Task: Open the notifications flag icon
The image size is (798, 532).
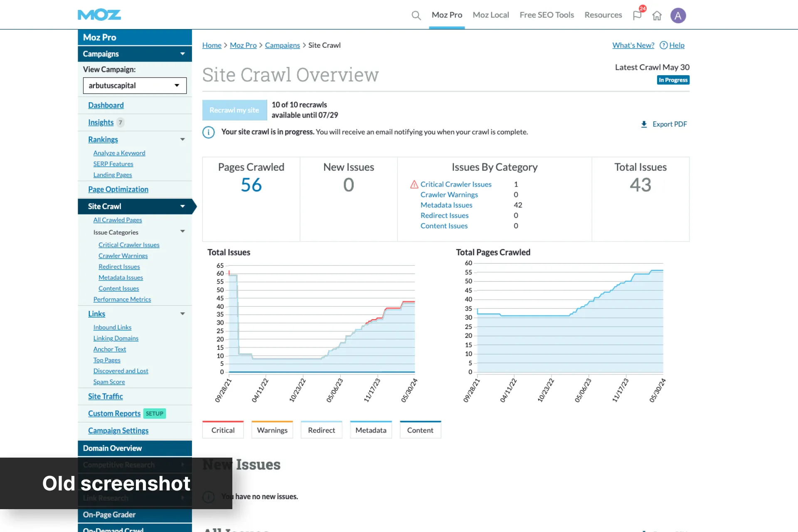Action: point(637,15)
